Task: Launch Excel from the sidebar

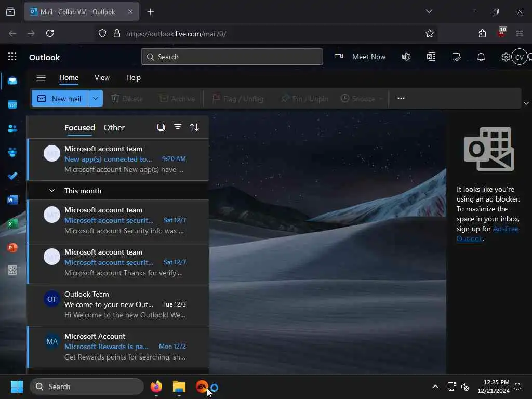Action: pyautogui.click(x=12, y=224)
